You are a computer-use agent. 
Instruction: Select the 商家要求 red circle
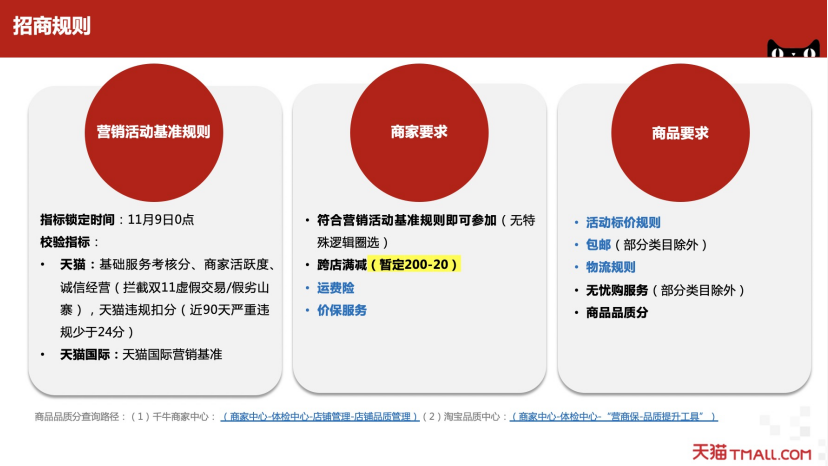419,132
